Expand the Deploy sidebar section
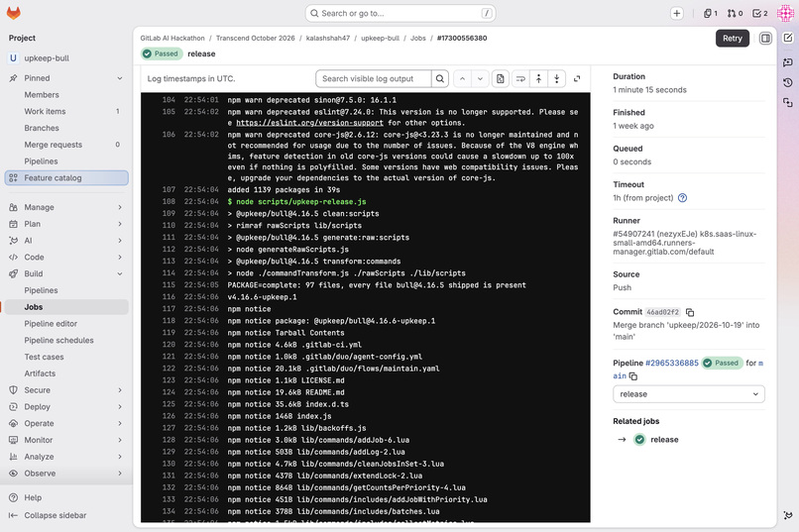Viewport: 799px width, 532px height. pos(120,407)
